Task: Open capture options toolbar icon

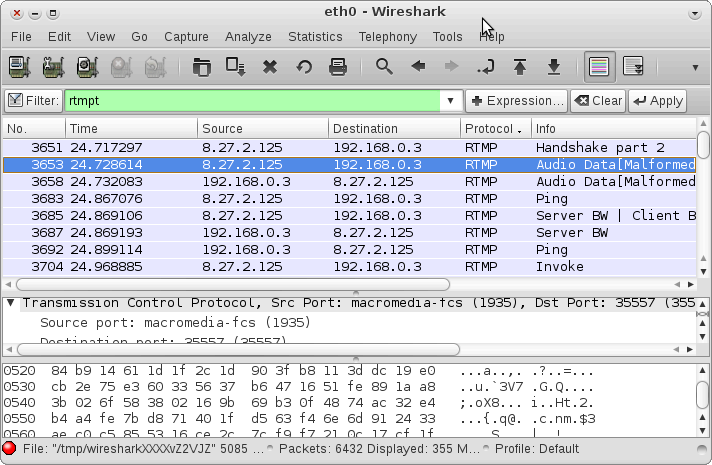Action: 53,67
